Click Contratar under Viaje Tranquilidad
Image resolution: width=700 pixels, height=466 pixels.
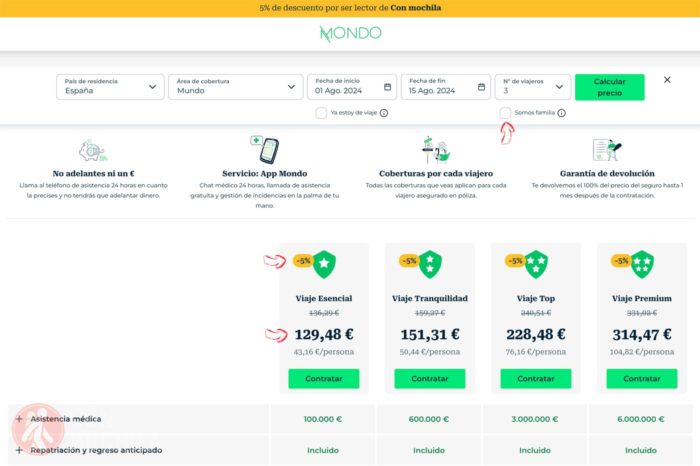tap(429, 379)
